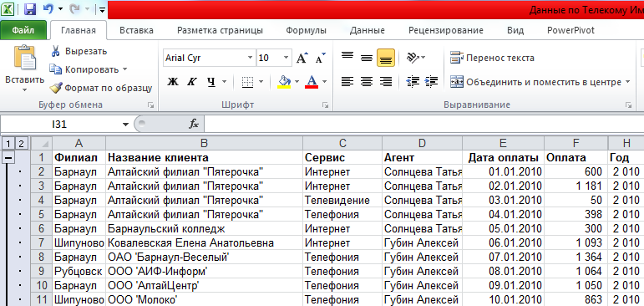Viewport: 644px width, 306px height.
Task: Click the fx insert function icon
Action: click(194, 125)
